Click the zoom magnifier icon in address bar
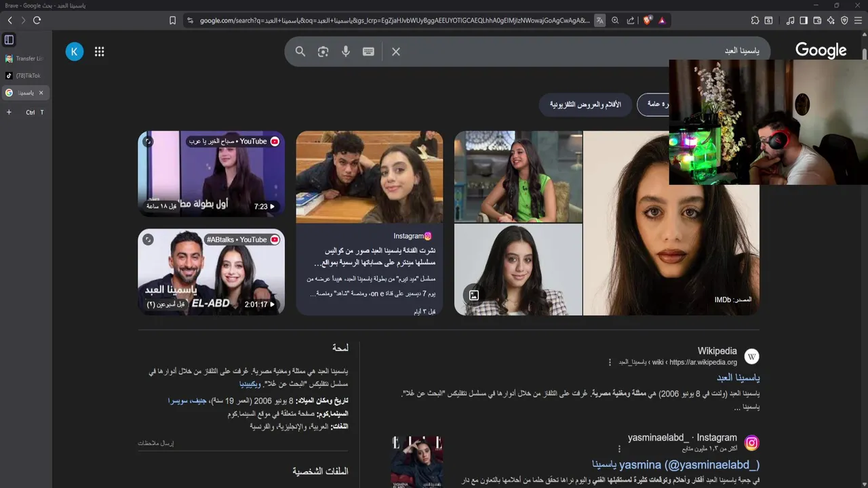 pyautogui.click(x=615, y=20)
